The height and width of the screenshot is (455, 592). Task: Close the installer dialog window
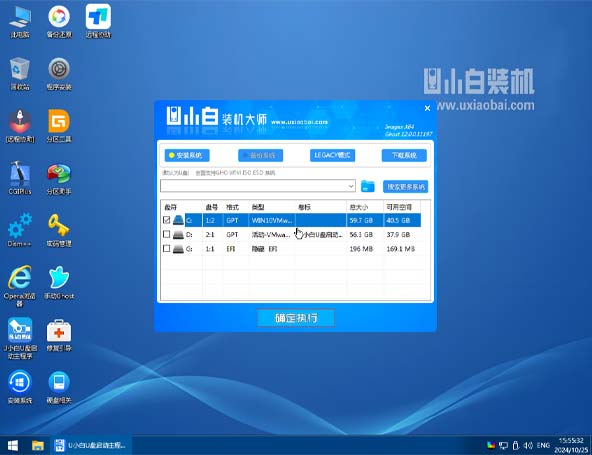pyautogui.click(x=427, y=108)
